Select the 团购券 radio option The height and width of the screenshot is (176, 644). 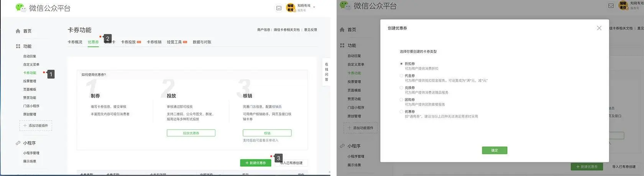401,99
